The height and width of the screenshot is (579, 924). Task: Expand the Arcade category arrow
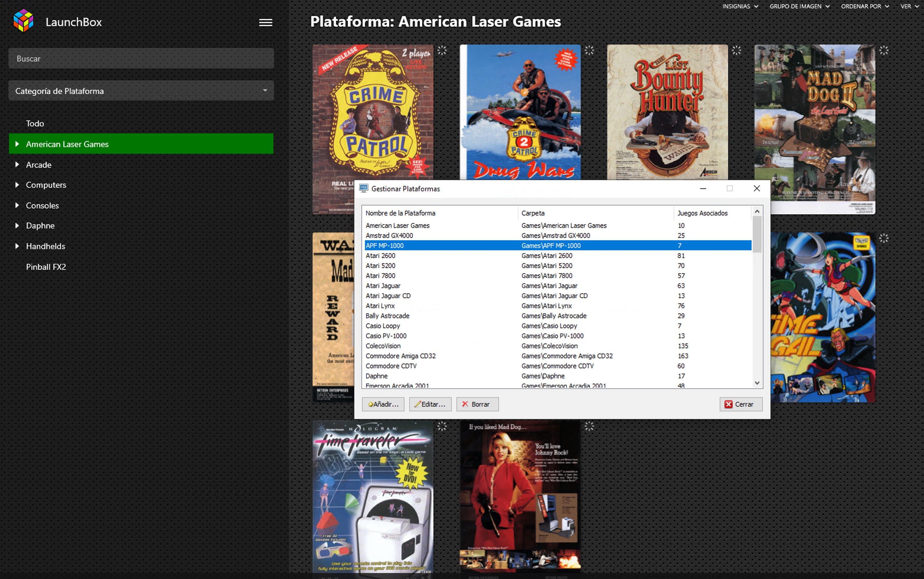pos(17,165)
